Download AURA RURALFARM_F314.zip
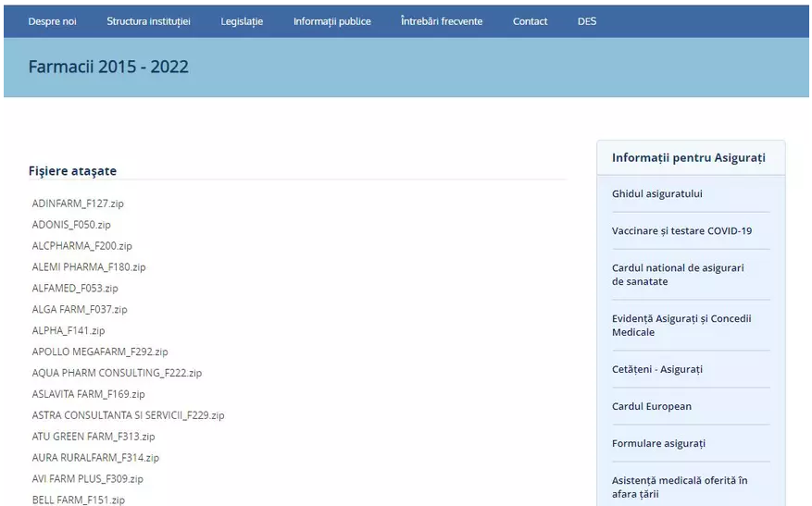Viewport: 812px width, 506px height. tap(95, 458)
